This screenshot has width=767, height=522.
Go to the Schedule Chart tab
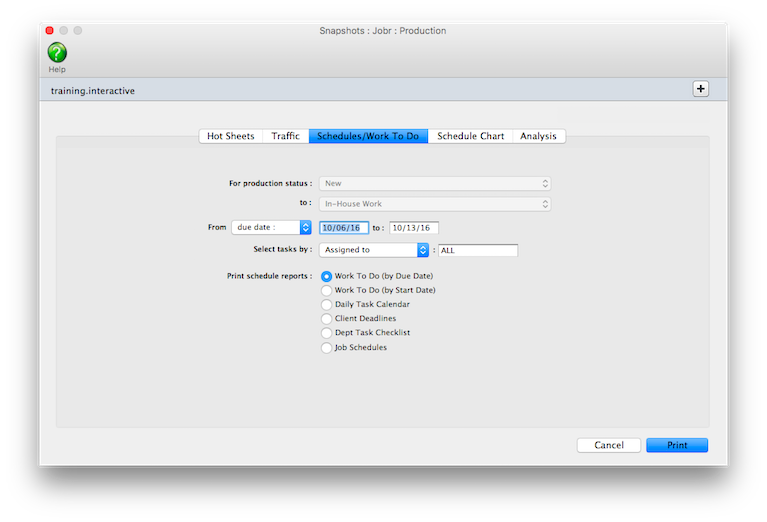[470, 136]
